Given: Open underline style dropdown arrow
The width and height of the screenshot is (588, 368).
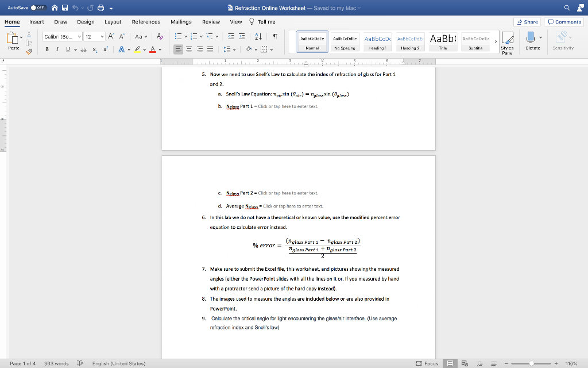Looking at the screenshot, I should pyautogui.click(x=75, y=49).
